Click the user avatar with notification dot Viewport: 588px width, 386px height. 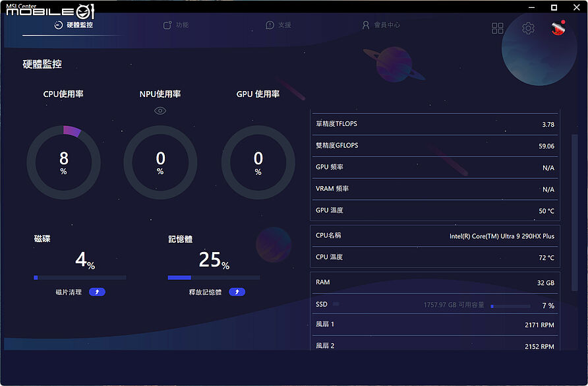[x=558, y=28]
